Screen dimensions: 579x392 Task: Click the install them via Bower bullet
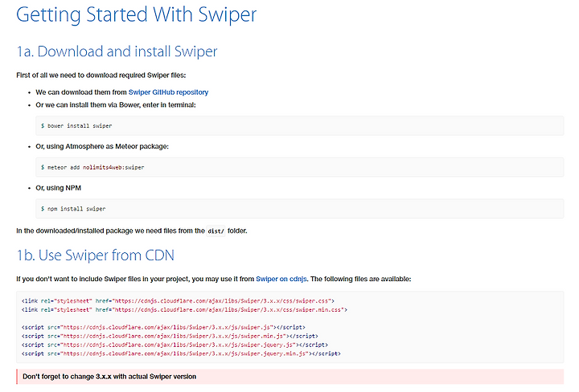pyautogui.click(x=116, y=105)
